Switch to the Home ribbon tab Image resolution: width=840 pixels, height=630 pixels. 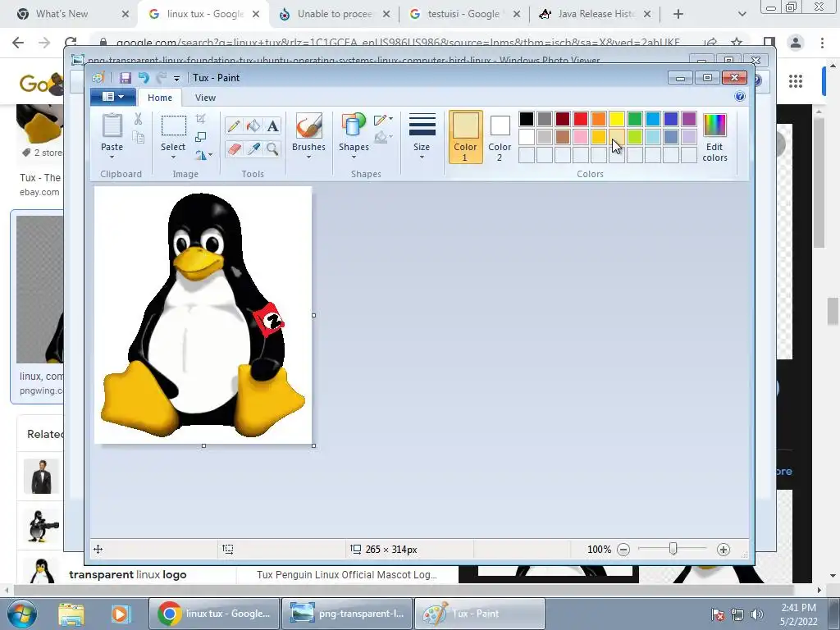[160, 98]
